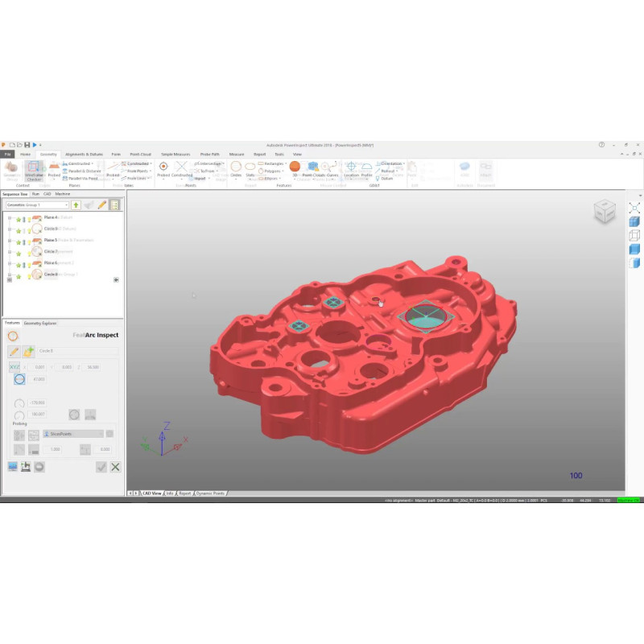This screenshot has width=644, height=644.
Task: Expand the Plane 5 tree node
Action: click(9, 241)
